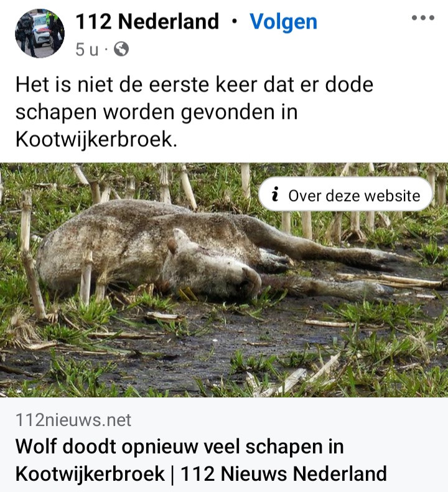This screenshot has height=492, width=448.
Task: Click the 112nieuws.net source domain
Action: tap(73, 420)
